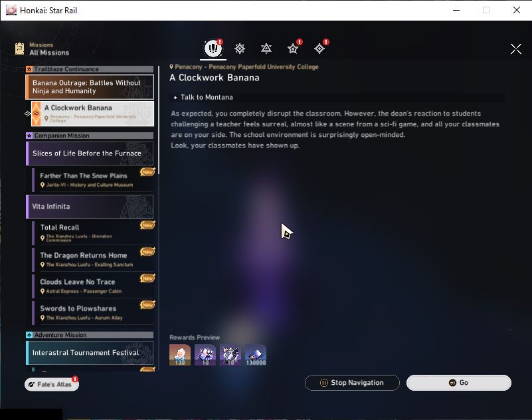The image size is (532, 420).
Task: Close the missions panel with X icon
Action: (515, 49)
